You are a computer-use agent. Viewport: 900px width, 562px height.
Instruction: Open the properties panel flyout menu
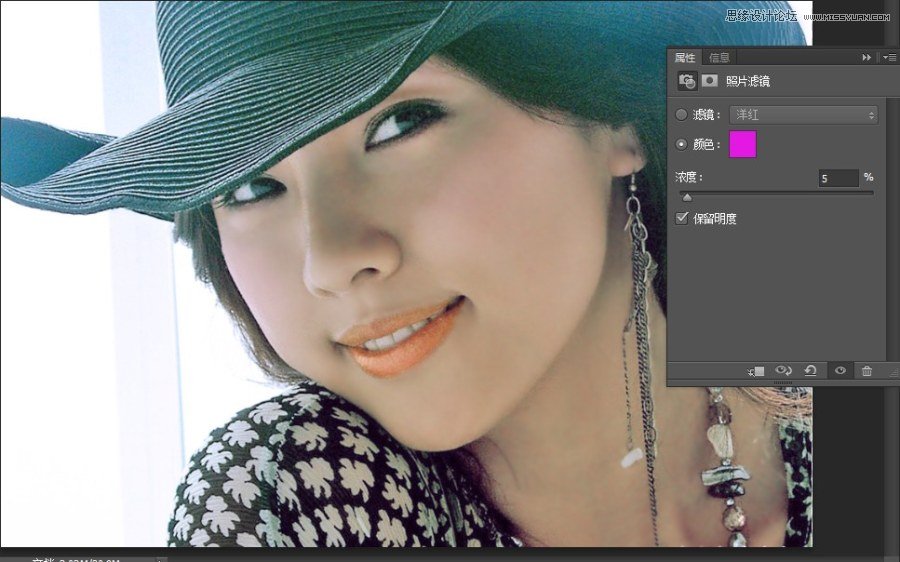pos(889,57)
